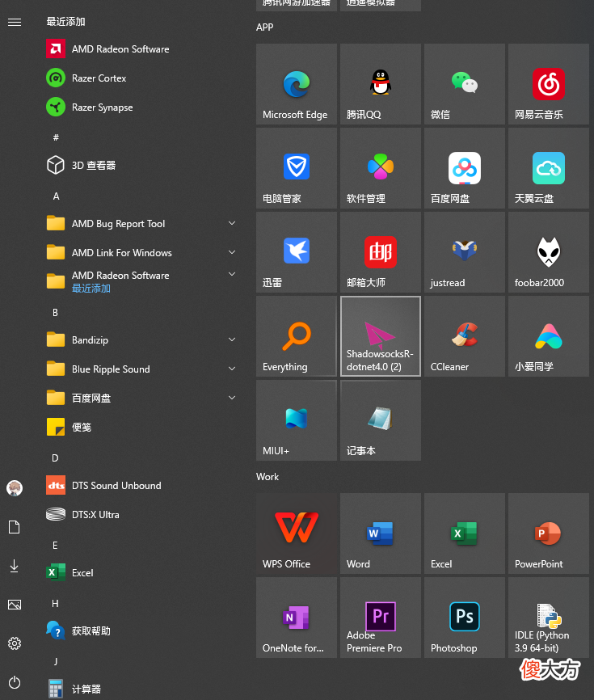Expand the AMD Bug Report Tool folder
Image resolution: width=594 pixels, height=700 pixels.
232,223
